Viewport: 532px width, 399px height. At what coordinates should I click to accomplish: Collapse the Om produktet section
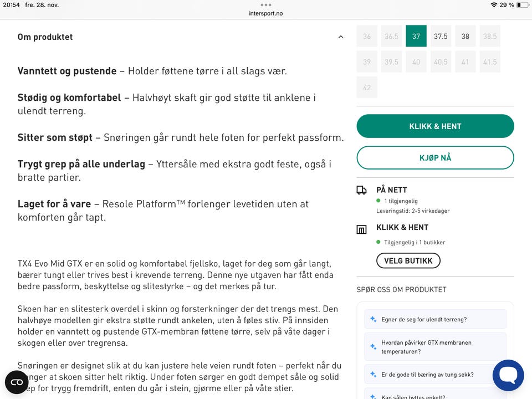(341, 37)
